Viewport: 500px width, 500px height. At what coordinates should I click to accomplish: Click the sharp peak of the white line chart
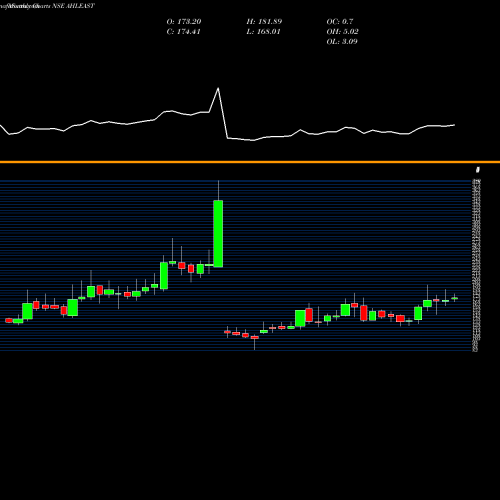[x=218, y=88]
